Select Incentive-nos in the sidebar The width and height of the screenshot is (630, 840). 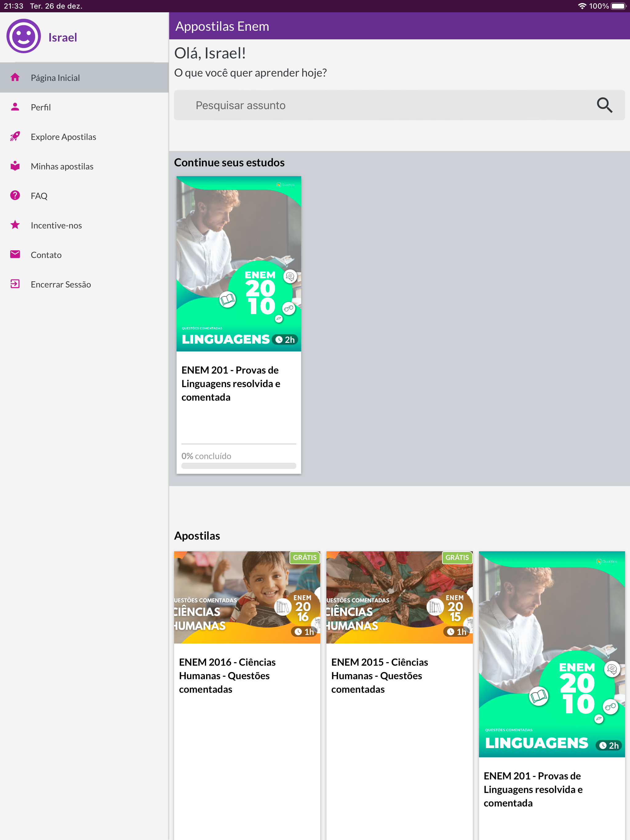tap(84, 225)
